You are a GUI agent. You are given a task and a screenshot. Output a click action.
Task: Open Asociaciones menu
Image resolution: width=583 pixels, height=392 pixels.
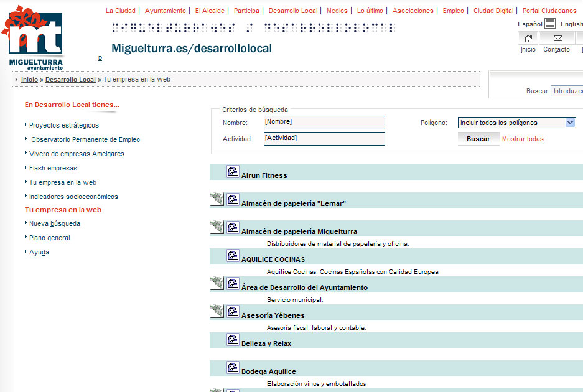click(x=413, y=11)
